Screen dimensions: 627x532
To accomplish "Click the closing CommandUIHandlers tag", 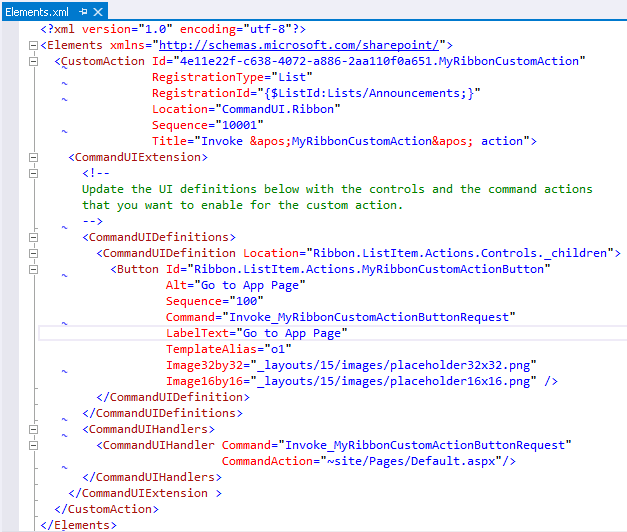I will tap(152, 477).
